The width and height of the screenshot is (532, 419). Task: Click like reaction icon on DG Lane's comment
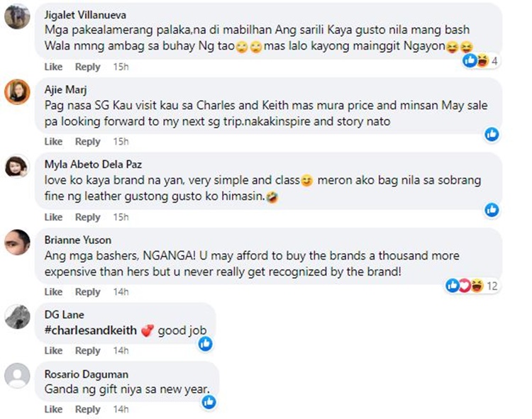(x=206, y=344)
